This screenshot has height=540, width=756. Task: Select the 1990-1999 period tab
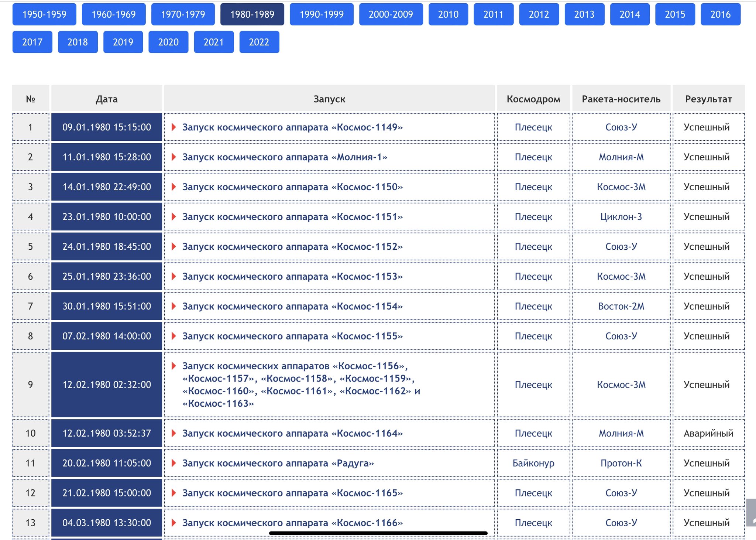click(x=322, y=14)
